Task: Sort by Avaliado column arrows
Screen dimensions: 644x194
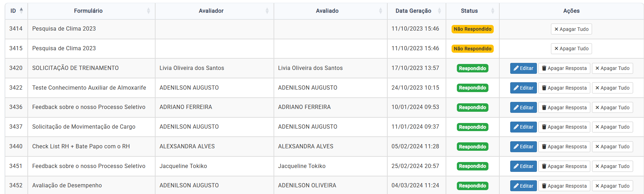Action: pyautogui.click(x=380, y=11)
